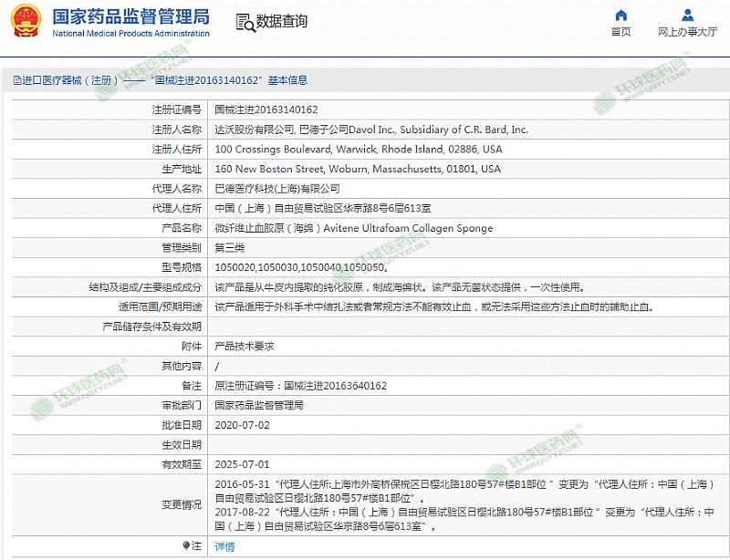Click the 巴德医疗科技(上海)有限公司 agent name
The width and height of the screenshot is (730, 560).
(x=276, y=189)
